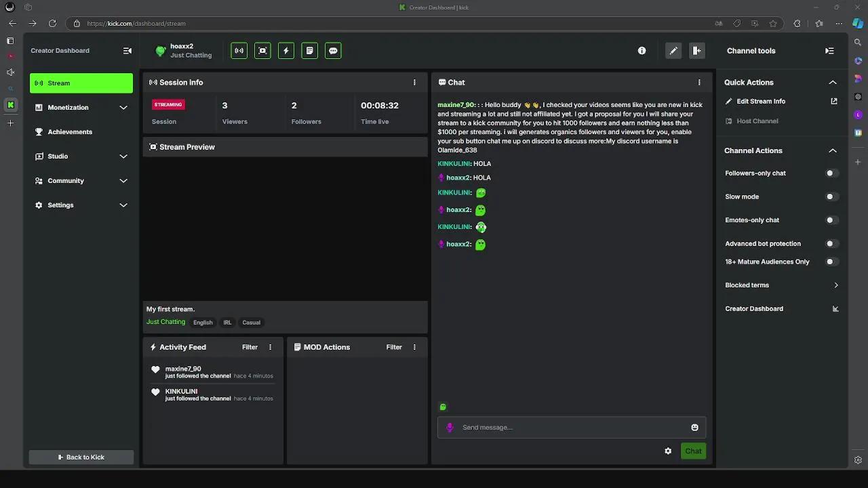Click the activity feed lightning icon in header
Viewport: 868px width, 488px height.
286,51
